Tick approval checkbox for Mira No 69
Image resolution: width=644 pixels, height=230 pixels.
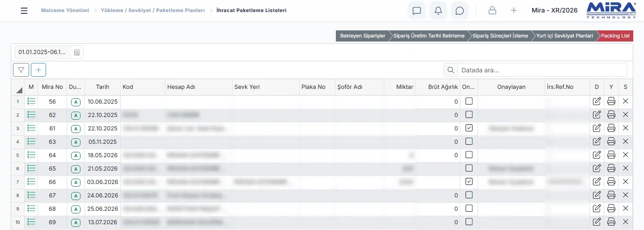pos(469,222)
